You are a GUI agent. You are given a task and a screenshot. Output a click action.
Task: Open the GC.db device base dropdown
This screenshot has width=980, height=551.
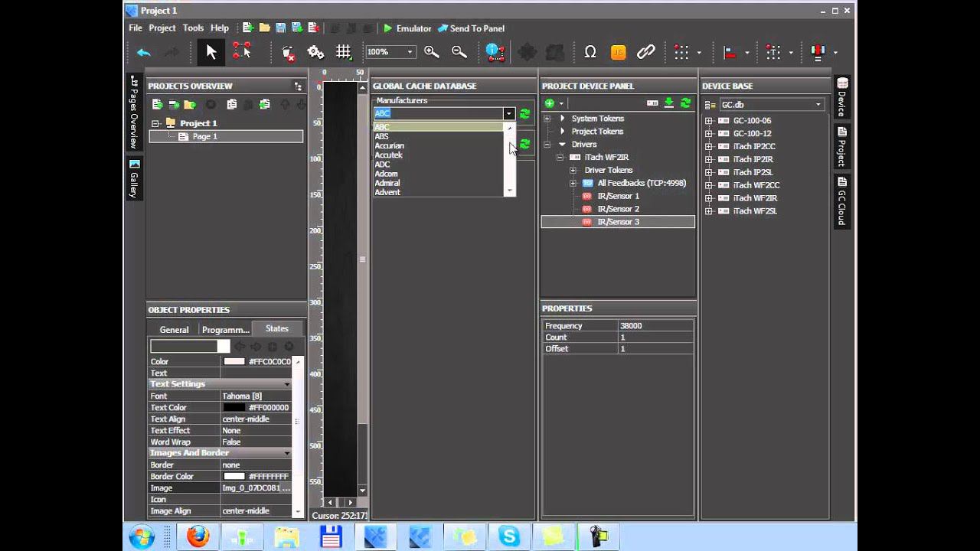click(818, 105)
